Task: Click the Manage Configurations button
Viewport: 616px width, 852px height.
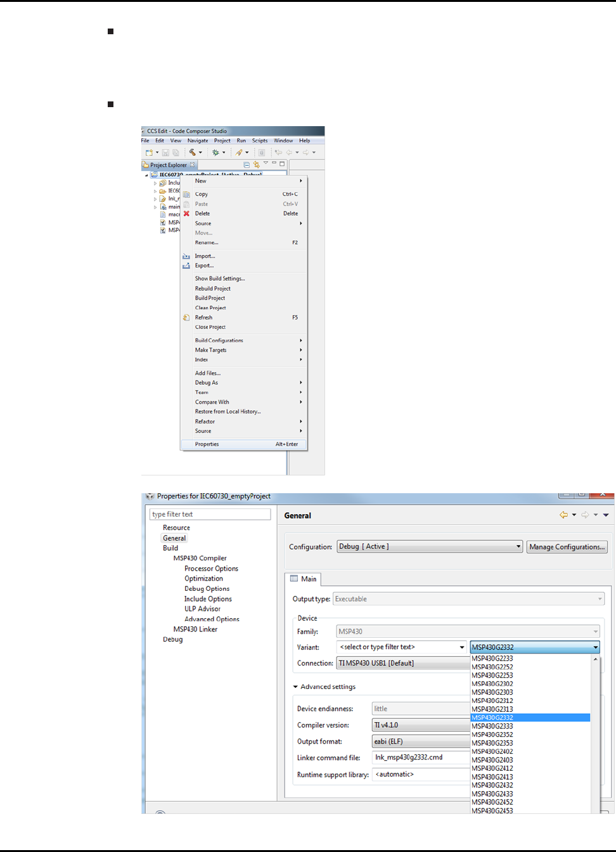Action: (x=567, y=546)
